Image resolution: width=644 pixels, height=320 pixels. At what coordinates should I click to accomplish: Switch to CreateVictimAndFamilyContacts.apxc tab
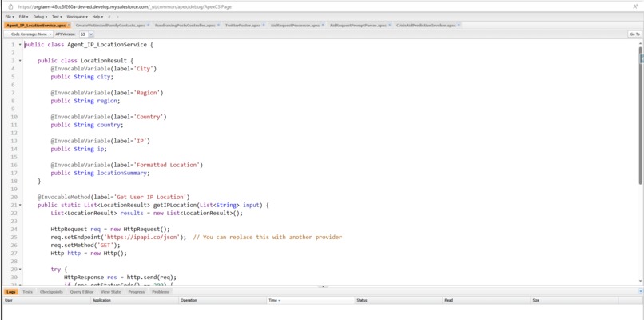(x=110, y=25)
